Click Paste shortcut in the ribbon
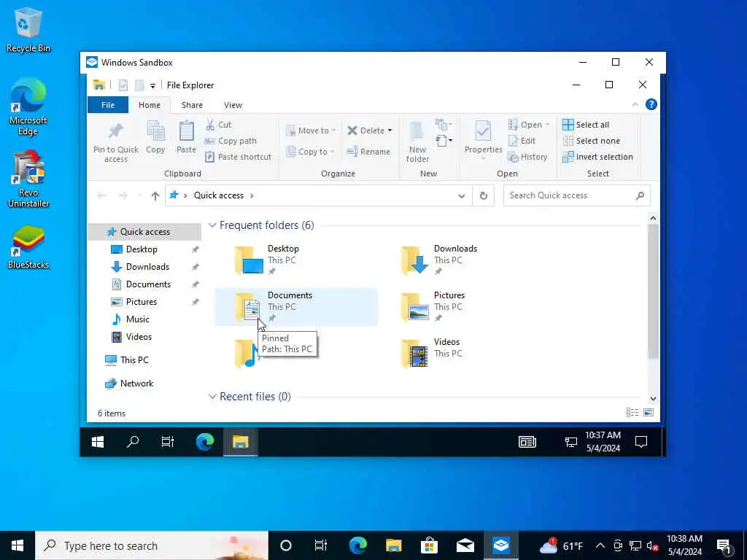 [238, 157]
